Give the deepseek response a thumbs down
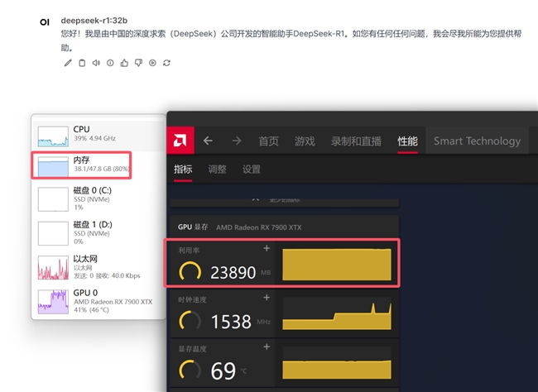The image size is (538, 392). (x=138, y=63)
